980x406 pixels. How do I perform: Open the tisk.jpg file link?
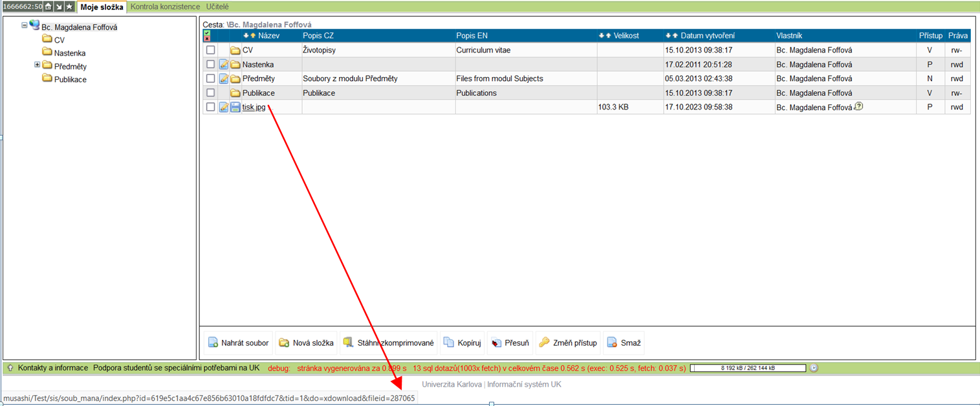click(254, 107)
